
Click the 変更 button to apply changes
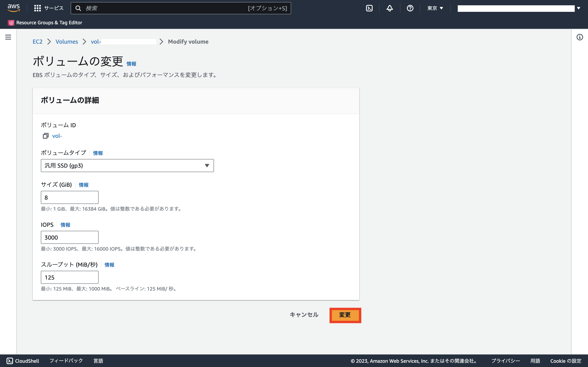click(x=345, y=315)
